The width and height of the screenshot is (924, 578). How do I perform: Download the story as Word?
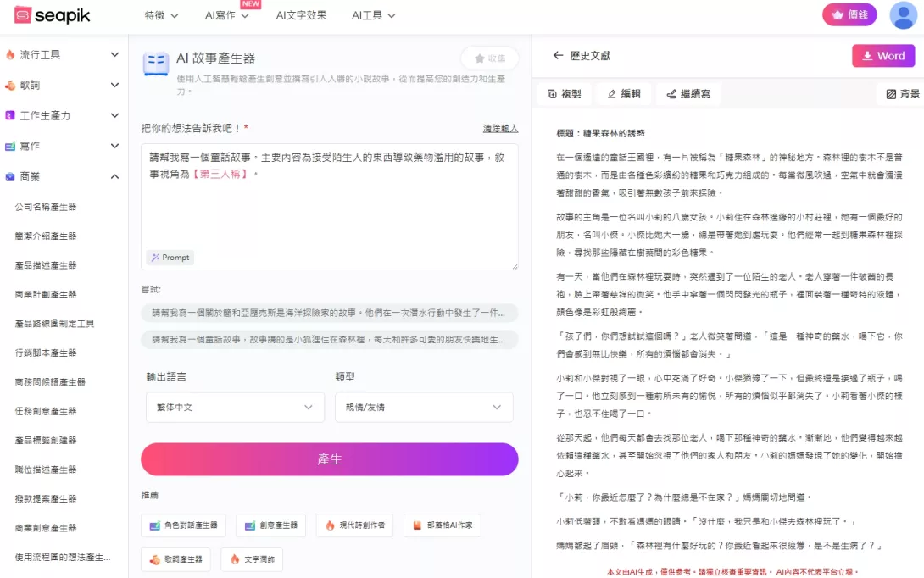pyautogui.click(x=882, y=56)
